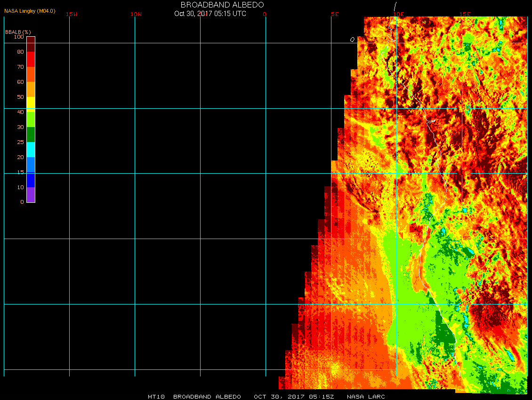Select the 10W longitude label

point(136,14)
